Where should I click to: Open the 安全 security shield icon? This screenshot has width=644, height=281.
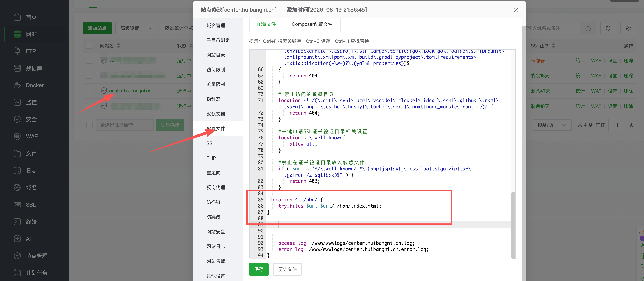pos(17,119)
